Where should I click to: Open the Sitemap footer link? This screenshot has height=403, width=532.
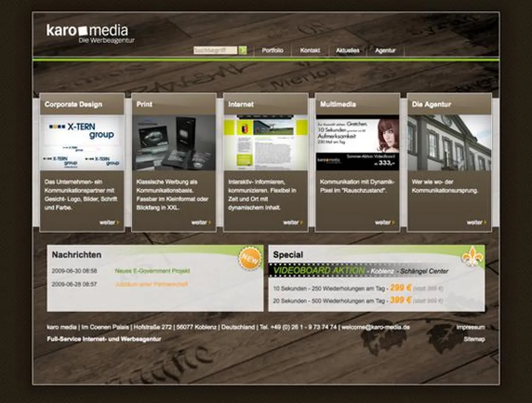coord(474,339)
